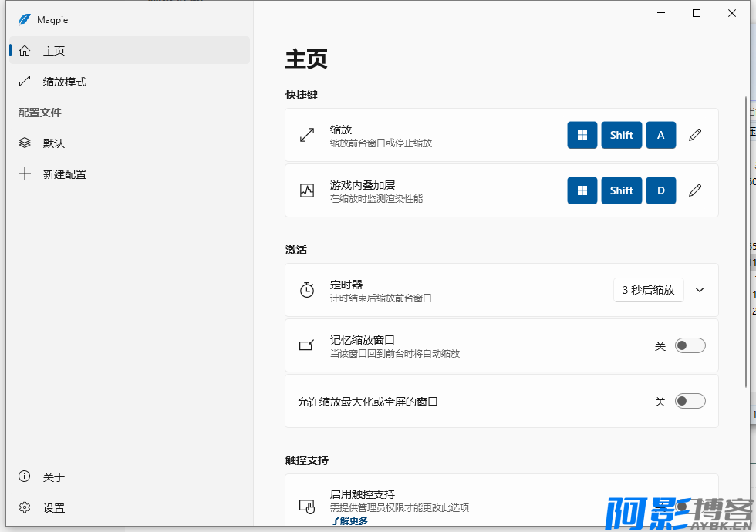The image size is (756, 532).
Task: Click the 缩放前台窗口或停止缩放 description
Action: pyautogui.click(x=381, y=143)
